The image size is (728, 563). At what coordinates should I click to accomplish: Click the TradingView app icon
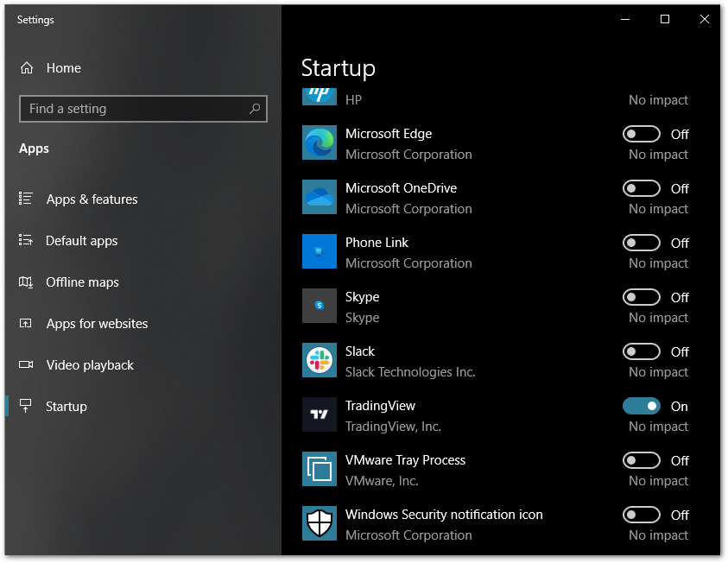(320, 414)
